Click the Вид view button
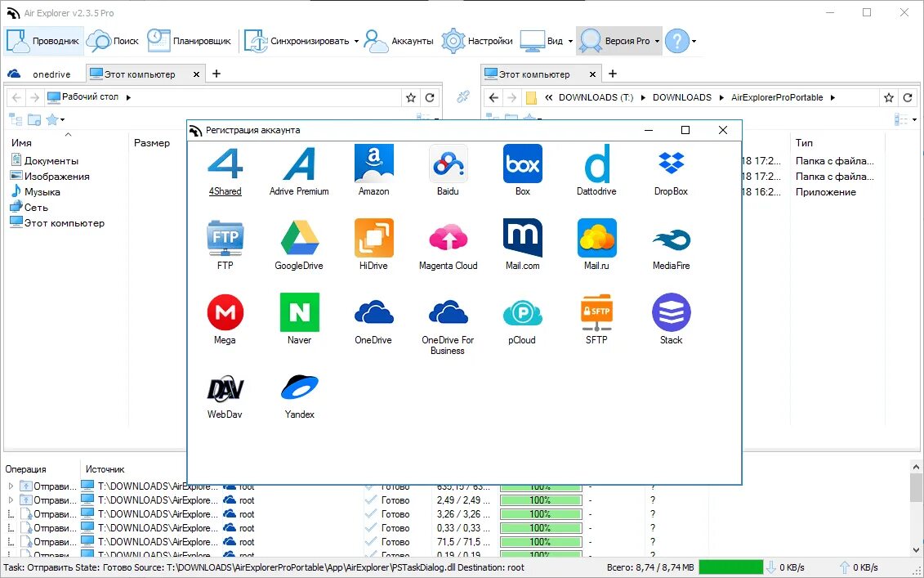This screenshot has width=924, height=578. point(542,41)
